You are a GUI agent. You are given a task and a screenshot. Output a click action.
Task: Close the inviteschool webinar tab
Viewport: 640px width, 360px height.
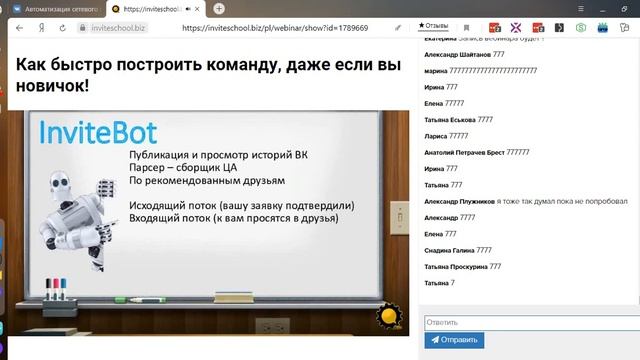[197, 9]
